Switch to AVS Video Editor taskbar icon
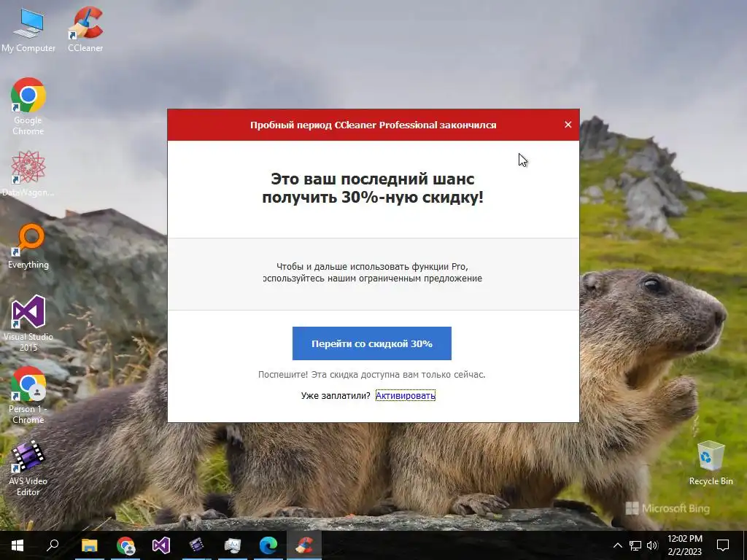747x560 pixels. click(x=197, y=545)
